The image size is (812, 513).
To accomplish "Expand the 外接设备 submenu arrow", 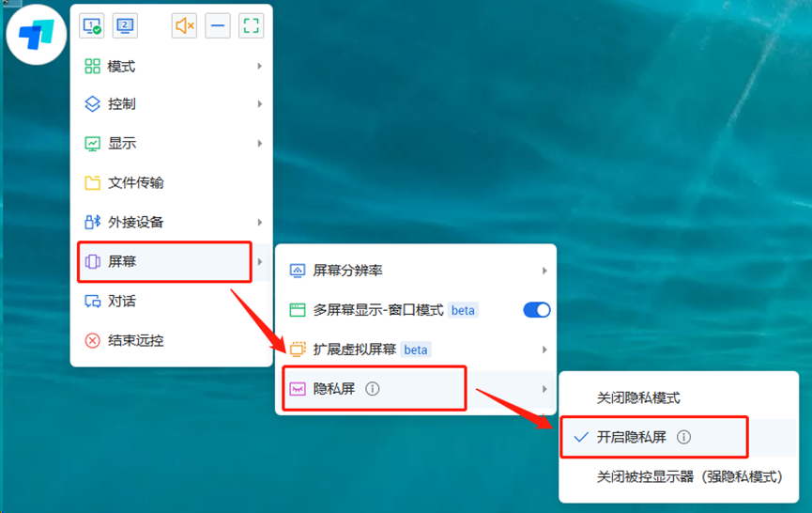I will (x=259, y=223).
